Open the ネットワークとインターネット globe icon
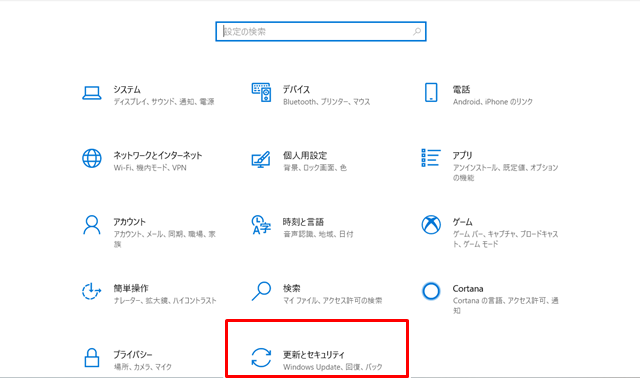The height and width of the screenshot is (380, 640). (92, 158)
